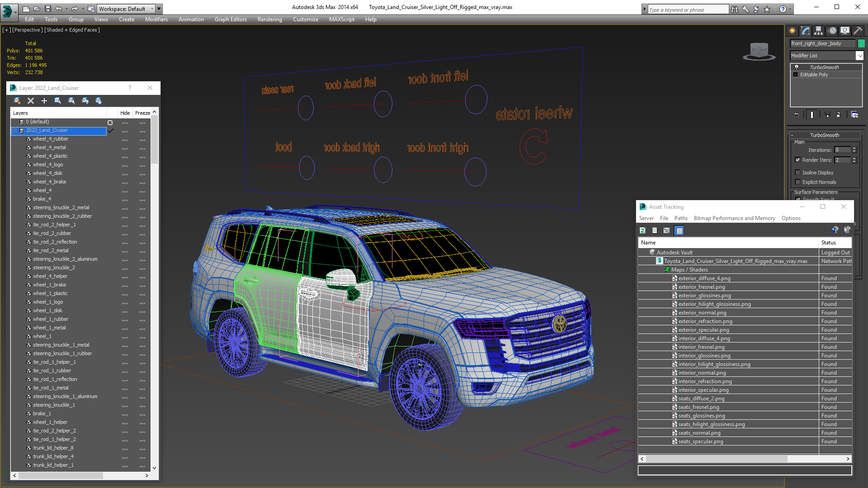Click the Hide column header
This screenshot has height=488, width=868.
(125, 113)
